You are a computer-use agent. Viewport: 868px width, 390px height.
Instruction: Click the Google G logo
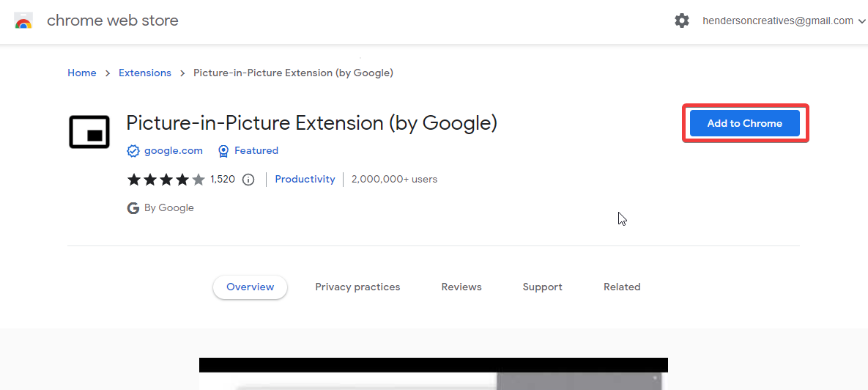tap(133, 208)
